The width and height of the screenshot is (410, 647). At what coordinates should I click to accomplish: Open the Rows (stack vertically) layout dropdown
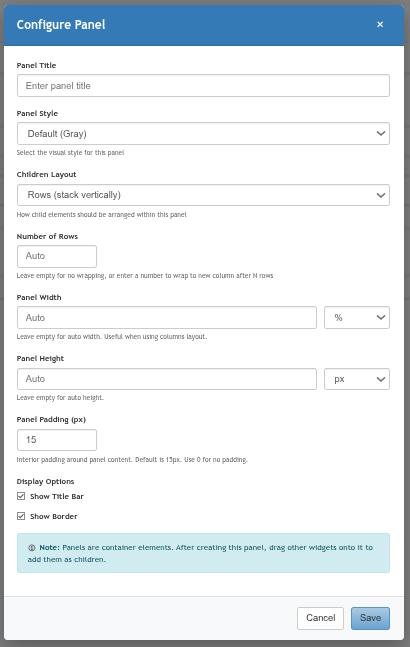coord(203,195)
